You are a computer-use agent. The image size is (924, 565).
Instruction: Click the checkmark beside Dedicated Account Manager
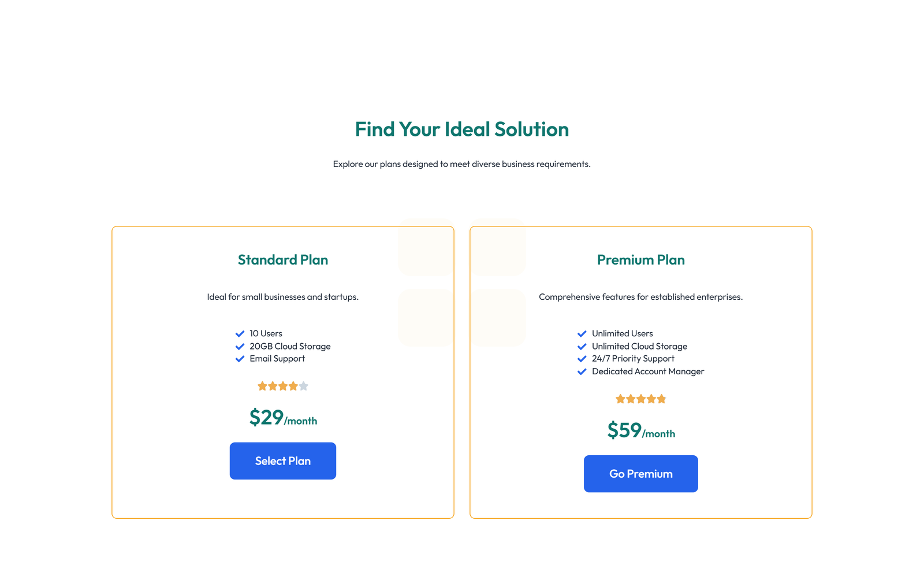[x=582, y=371]
